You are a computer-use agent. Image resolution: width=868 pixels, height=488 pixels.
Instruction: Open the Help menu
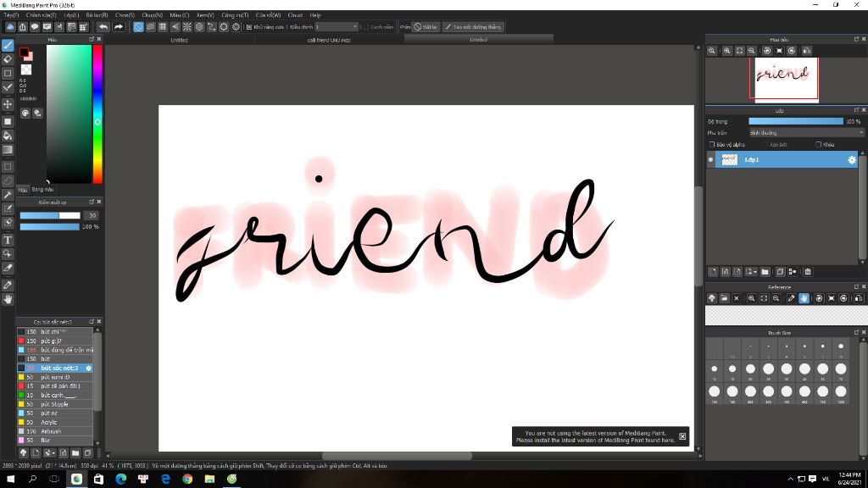pyautogui.click(x=315, y=15)
